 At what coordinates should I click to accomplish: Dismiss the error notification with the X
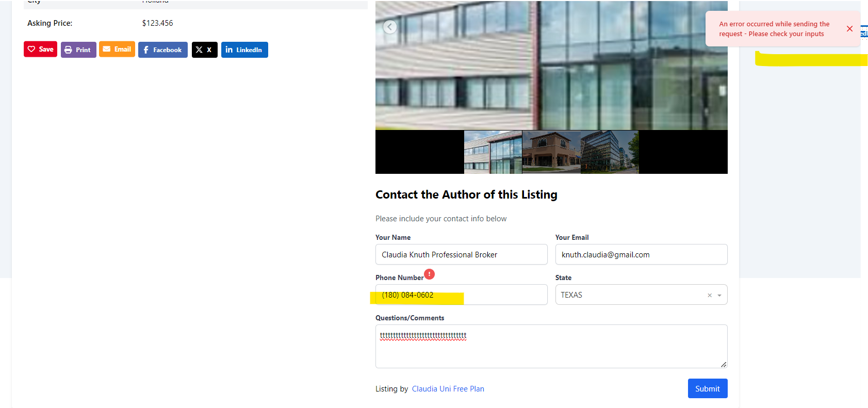849,29
